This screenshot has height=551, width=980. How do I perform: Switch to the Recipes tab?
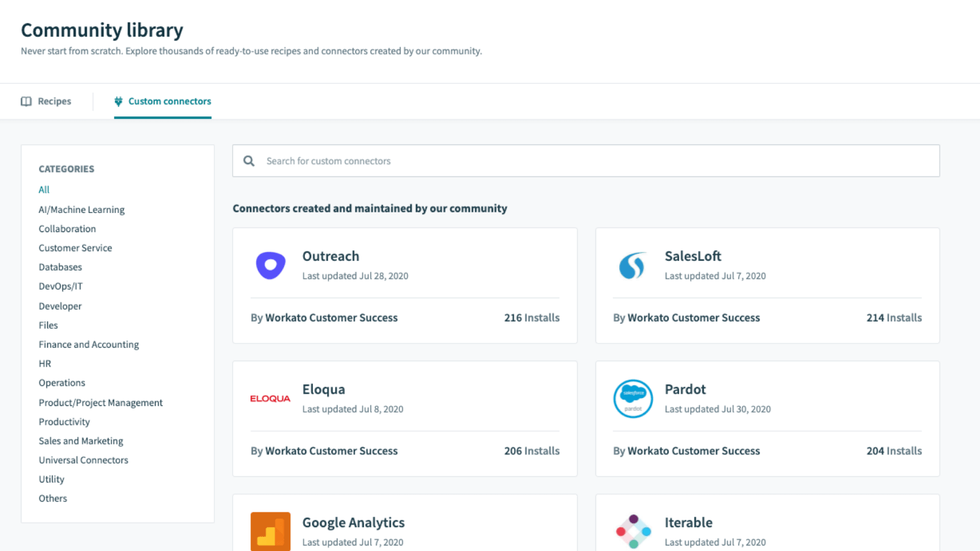point(47,102)
